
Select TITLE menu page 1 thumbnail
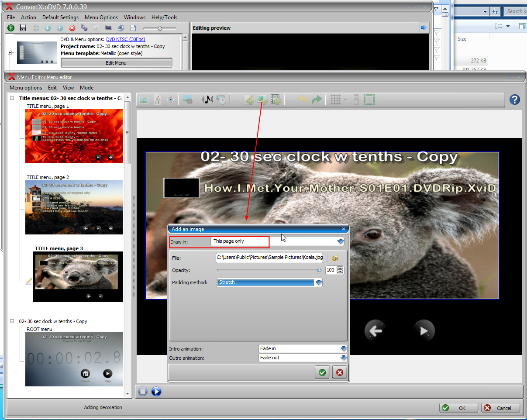(74, 136)
